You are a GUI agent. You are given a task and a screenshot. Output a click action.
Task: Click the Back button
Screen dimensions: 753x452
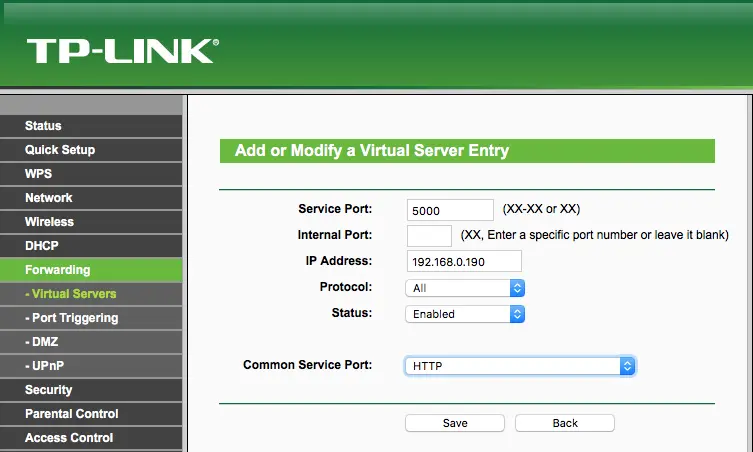[565, 423]
